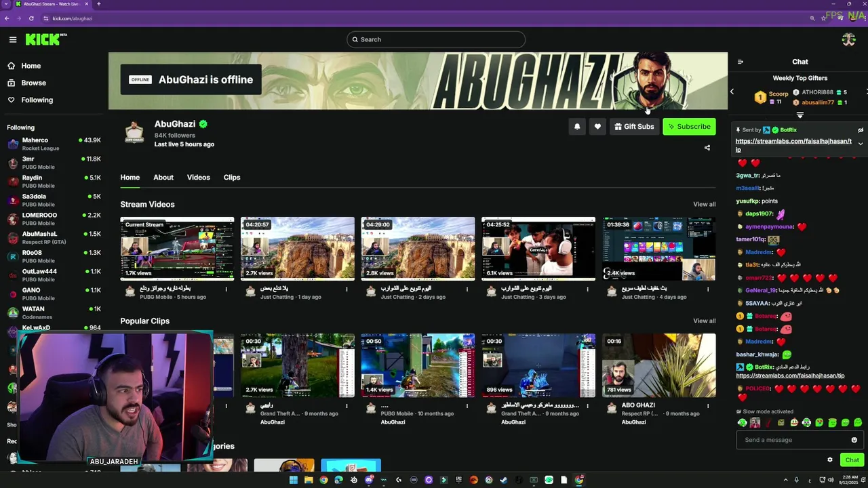The width and height of the screenshot is (868, 488).
Task: Open options menu for the 04:20:57 video
Action: click(347, 289)
